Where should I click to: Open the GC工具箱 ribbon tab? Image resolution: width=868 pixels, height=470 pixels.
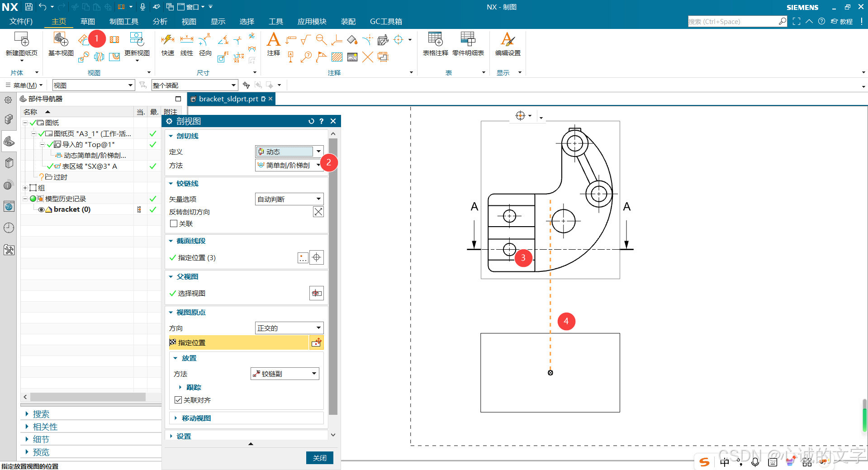coord(386,21)
